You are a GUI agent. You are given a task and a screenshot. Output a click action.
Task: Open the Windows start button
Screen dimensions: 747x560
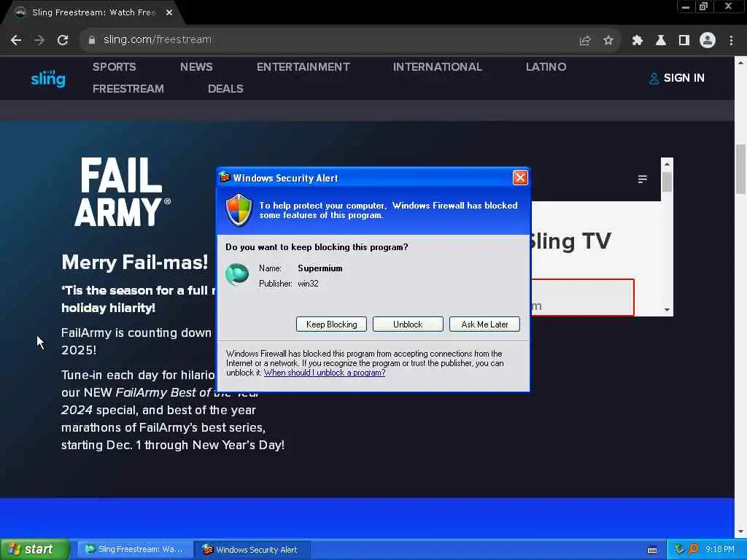35,550
